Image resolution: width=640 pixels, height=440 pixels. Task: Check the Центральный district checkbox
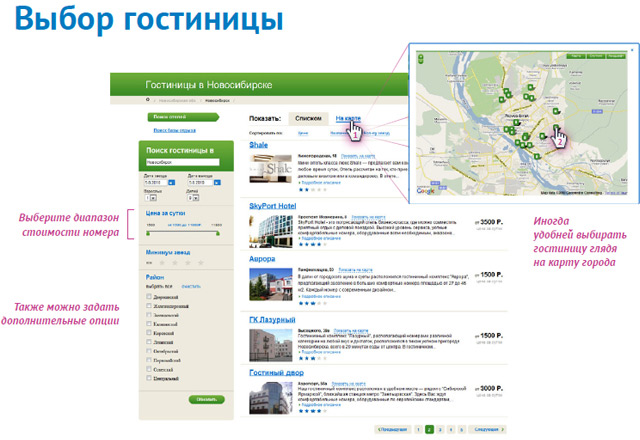149,378
